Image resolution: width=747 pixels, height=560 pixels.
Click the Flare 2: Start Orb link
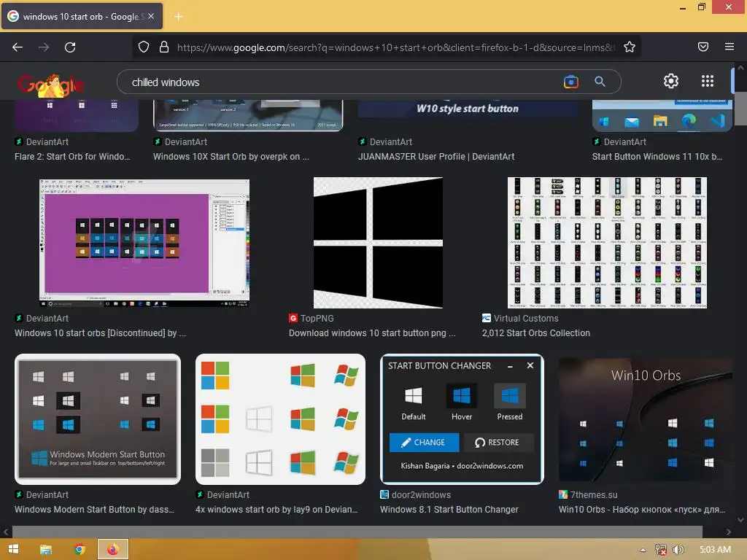pos(72,157)
